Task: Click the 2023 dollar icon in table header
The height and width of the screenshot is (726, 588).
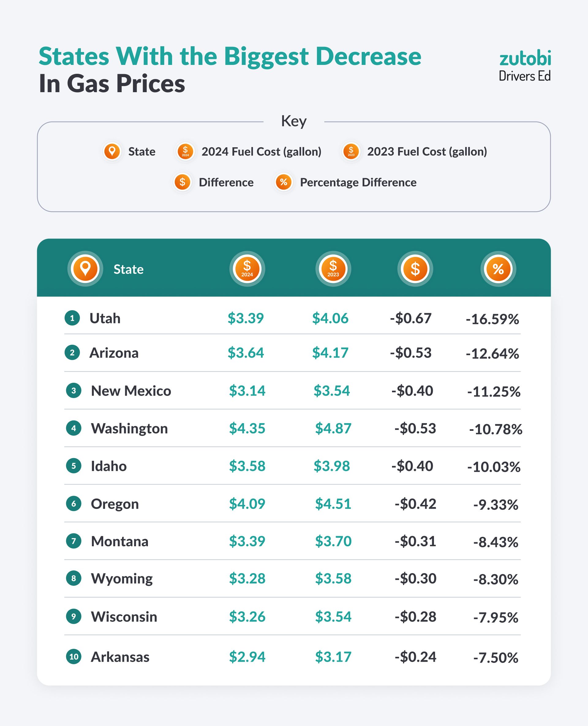Action: click(x=333, y=269)
